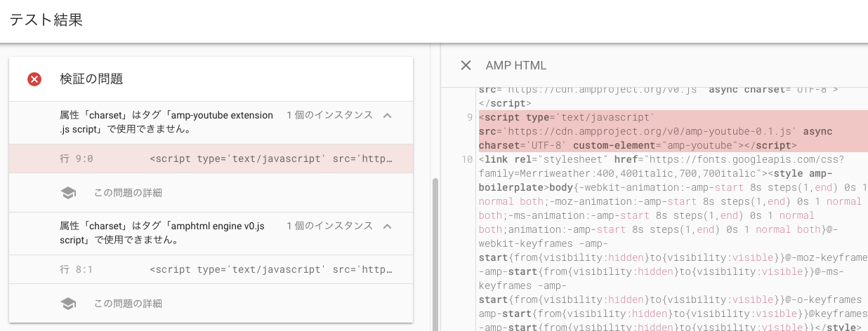Screen dimensions: 868x331
Task: Click the 検証の問題 heading
Action: (91, 79)
